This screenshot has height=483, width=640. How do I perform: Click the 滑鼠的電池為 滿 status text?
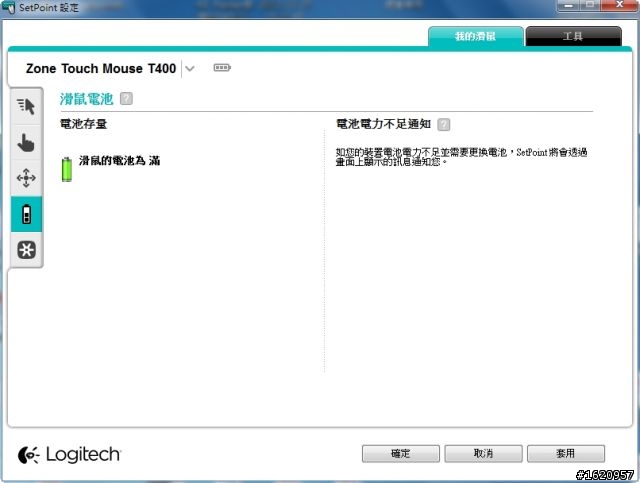[120, 160]
